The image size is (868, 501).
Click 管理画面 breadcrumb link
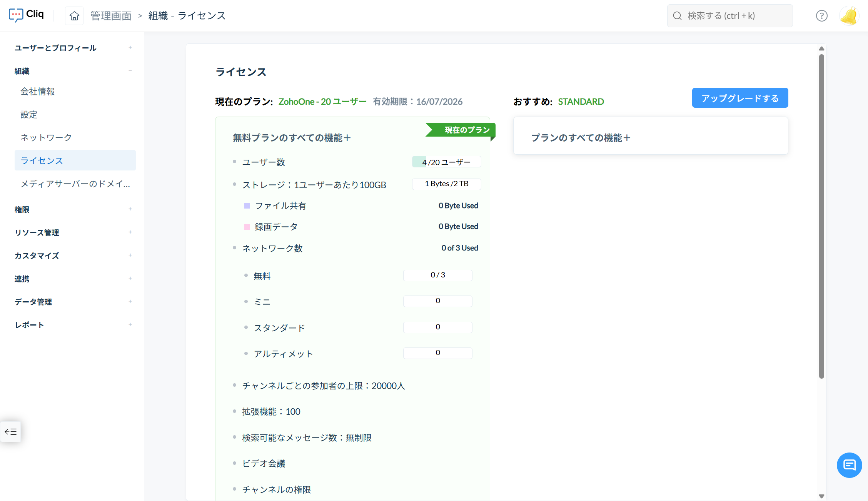coord(111,16)
